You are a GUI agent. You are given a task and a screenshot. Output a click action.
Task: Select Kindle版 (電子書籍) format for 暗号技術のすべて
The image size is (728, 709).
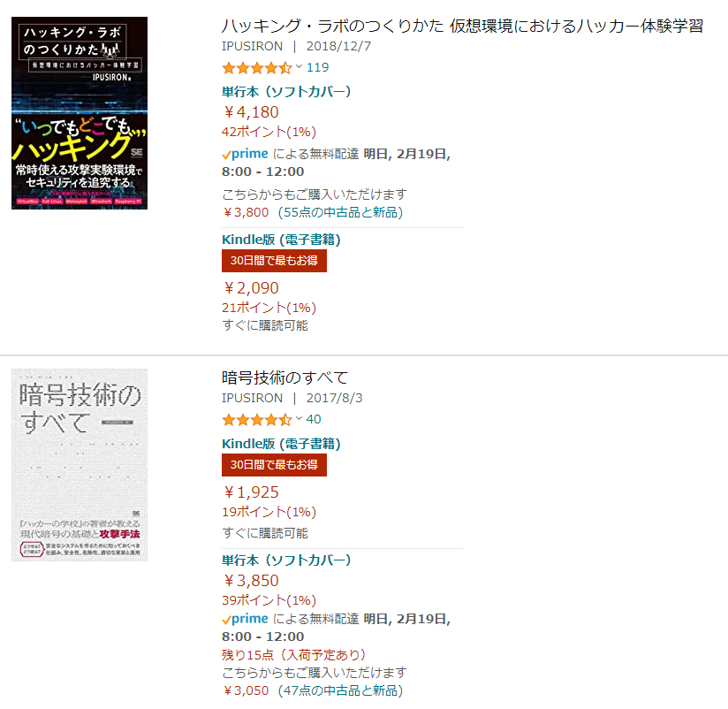[281, 443]
